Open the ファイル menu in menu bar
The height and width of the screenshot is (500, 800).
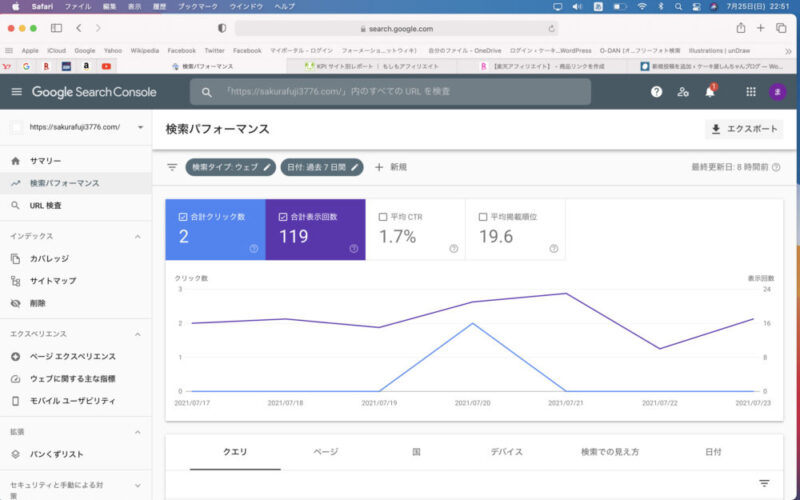tap(78, 7)
